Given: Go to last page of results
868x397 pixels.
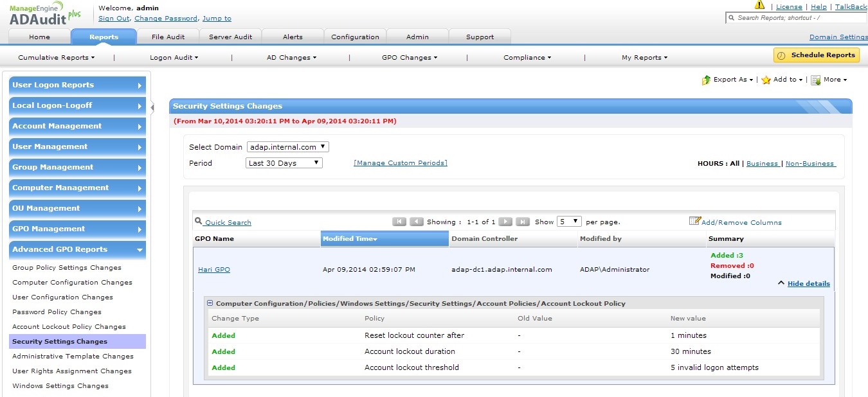Looking at the screenshot, I should click(x=523, y=222).
